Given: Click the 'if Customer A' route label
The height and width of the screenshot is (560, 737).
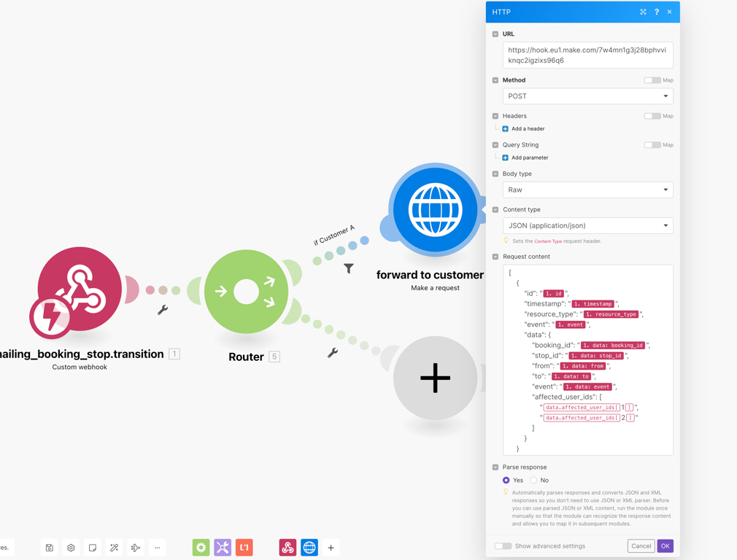Looking at the screenshot, I should (334, 236).
